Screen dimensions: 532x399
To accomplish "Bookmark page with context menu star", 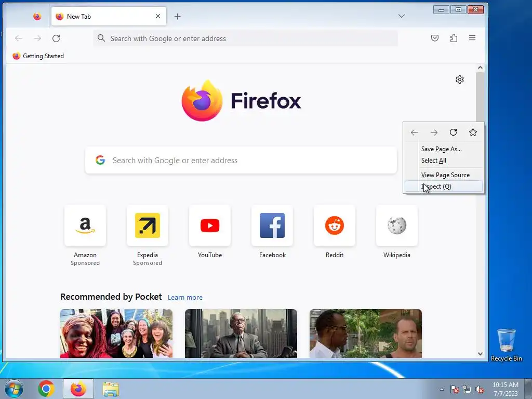I will coord(473,132).
